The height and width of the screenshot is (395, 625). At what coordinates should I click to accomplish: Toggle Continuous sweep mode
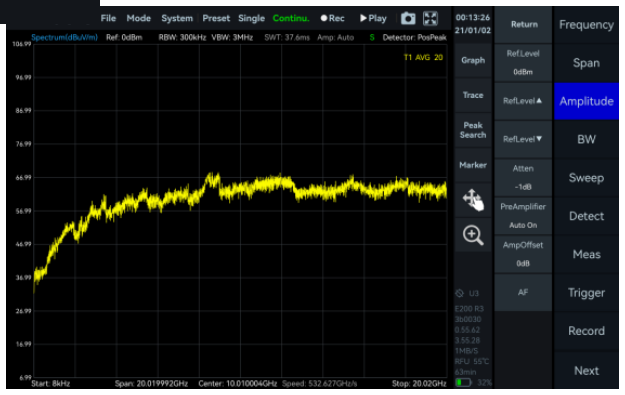291,18
